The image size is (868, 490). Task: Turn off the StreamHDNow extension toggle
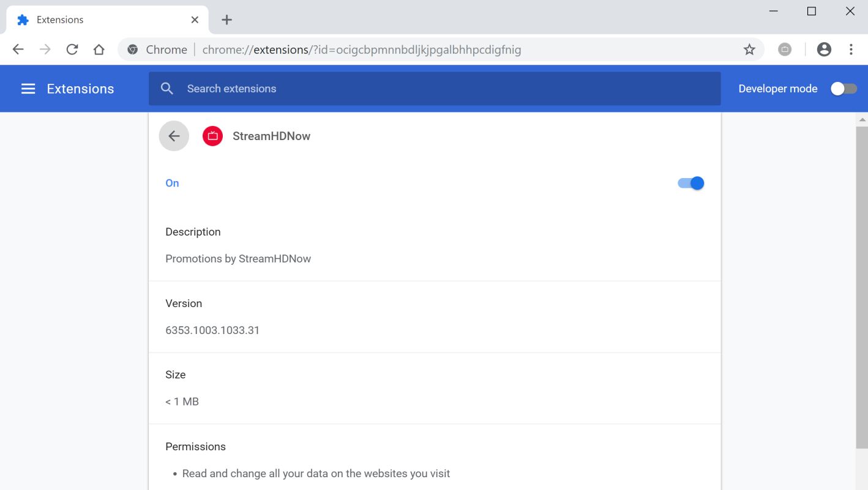click(691, 183)
